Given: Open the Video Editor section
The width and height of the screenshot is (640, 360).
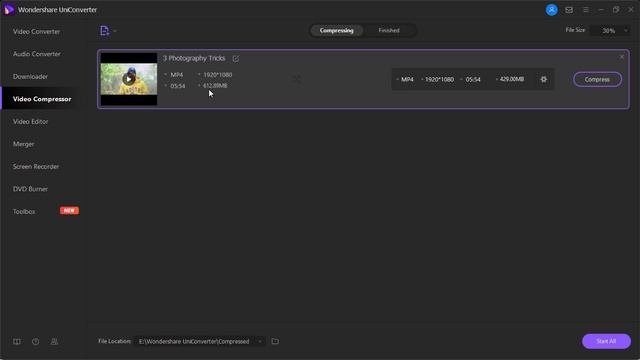Looking at the screenshot, I should (x=31, y=121).
